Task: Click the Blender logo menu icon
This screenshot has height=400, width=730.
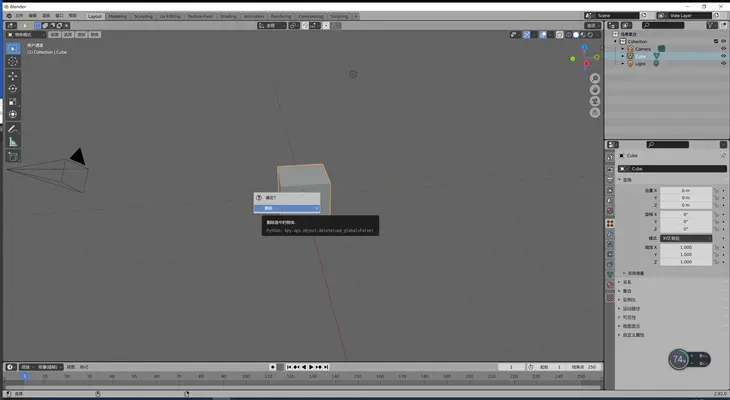Action: (x=9, y=16)
